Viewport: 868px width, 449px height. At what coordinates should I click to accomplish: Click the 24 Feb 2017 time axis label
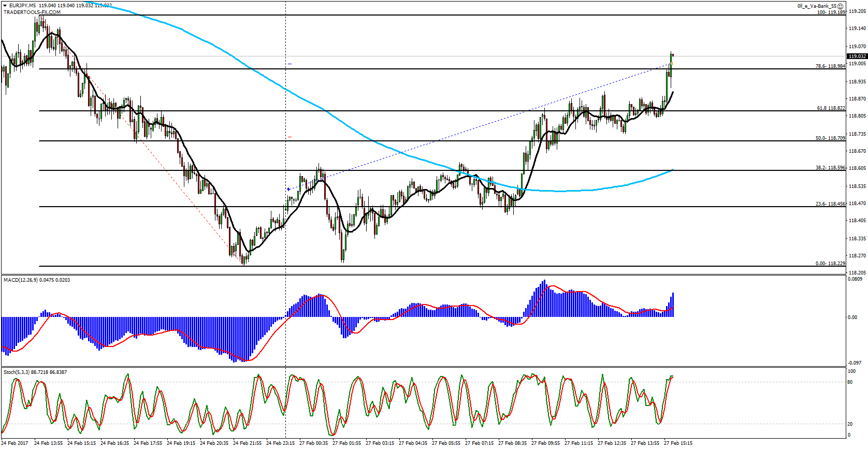pos(15,443)
